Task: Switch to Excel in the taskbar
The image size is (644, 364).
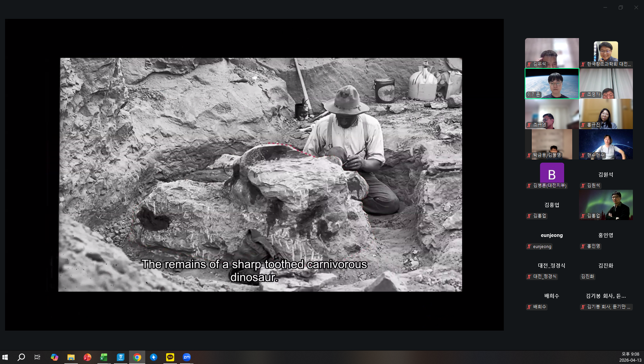Action: 104,357
